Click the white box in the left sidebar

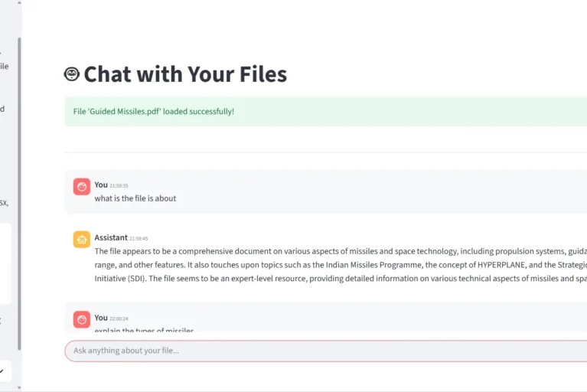coord(5,263)
